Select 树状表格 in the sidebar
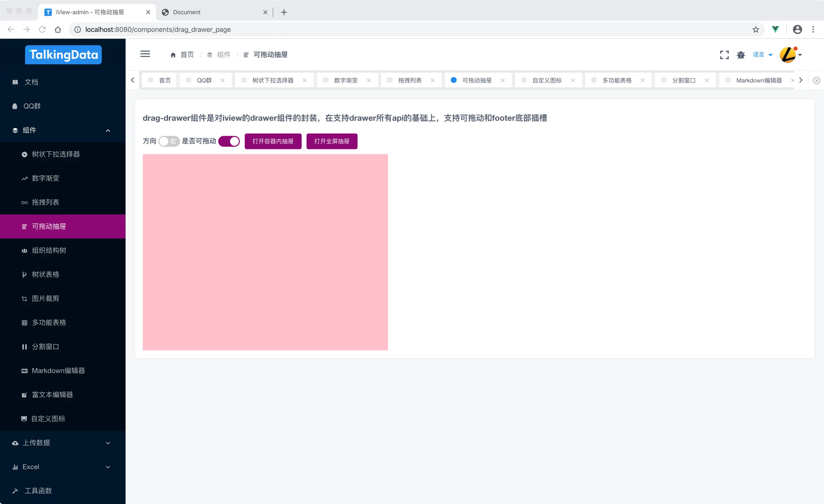Image resolution: width=824 pixels, height=504 pixels. (x=47, y=274)
